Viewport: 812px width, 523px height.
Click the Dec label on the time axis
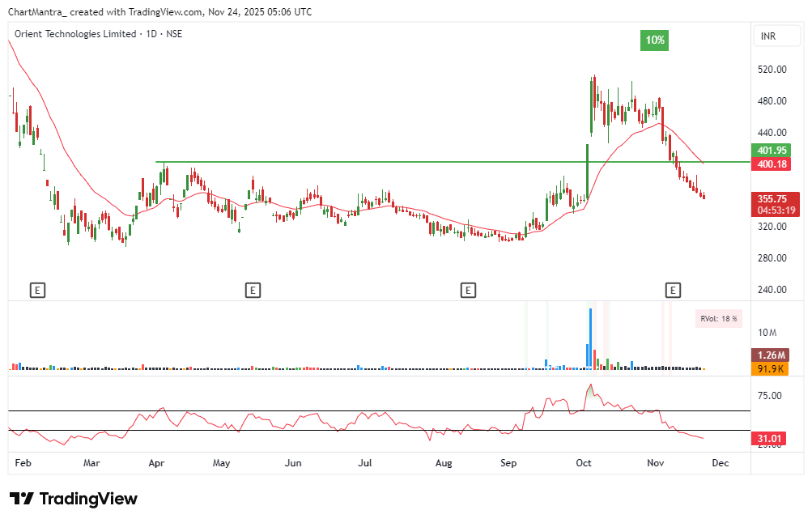[720, 463]
